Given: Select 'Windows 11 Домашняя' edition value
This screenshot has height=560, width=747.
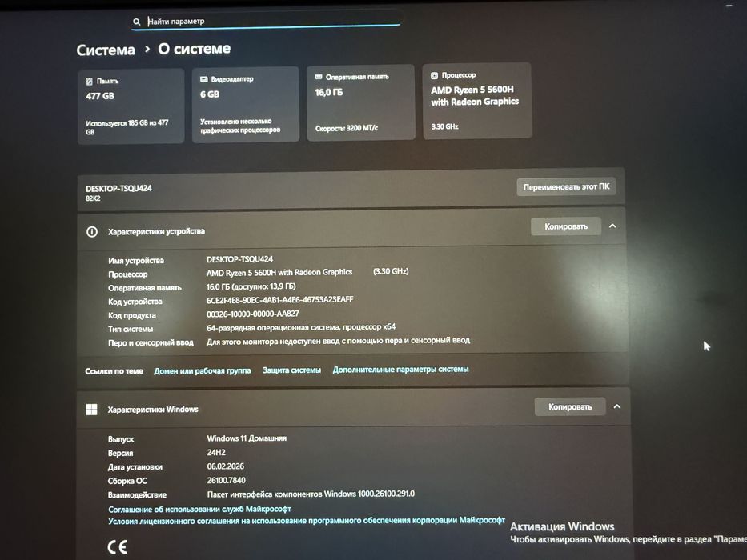Looking at the screenshot, I should tap(247, 438).
